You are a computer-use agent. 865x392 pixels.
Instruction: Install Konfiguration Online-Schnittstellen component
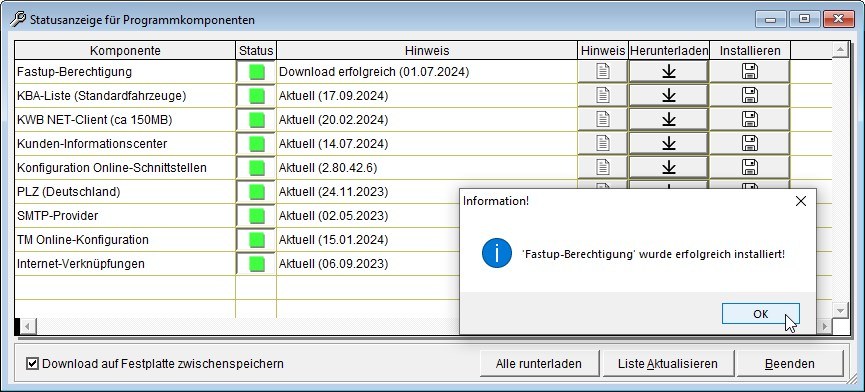click(750, 167)
